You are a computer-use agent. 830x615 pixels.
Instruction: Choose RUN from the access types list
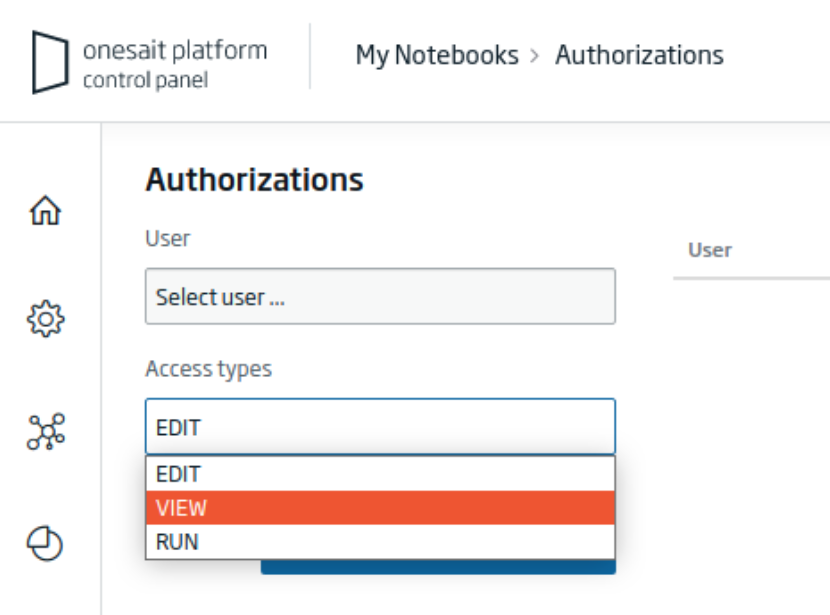point(380,541)
